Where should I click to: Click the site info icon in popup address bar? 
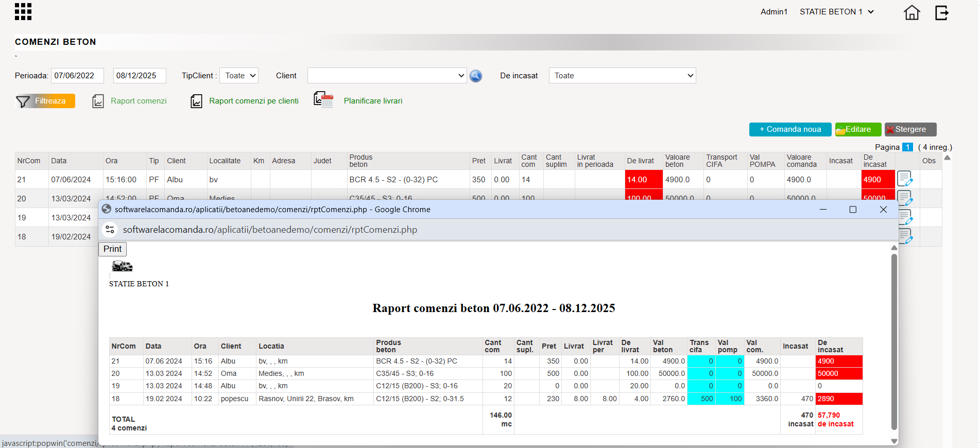110,230
